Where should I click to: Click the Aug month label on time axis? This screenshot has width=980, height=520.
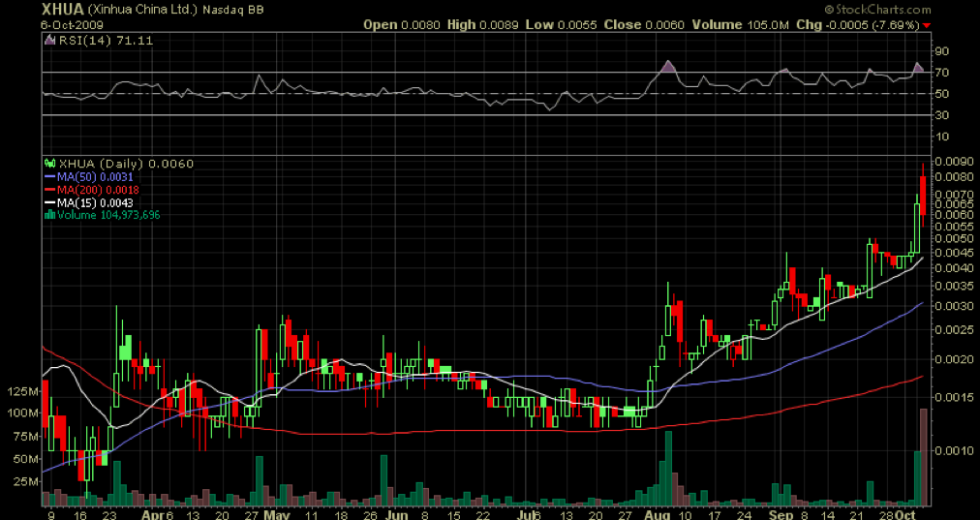click(x=658, y=515)
